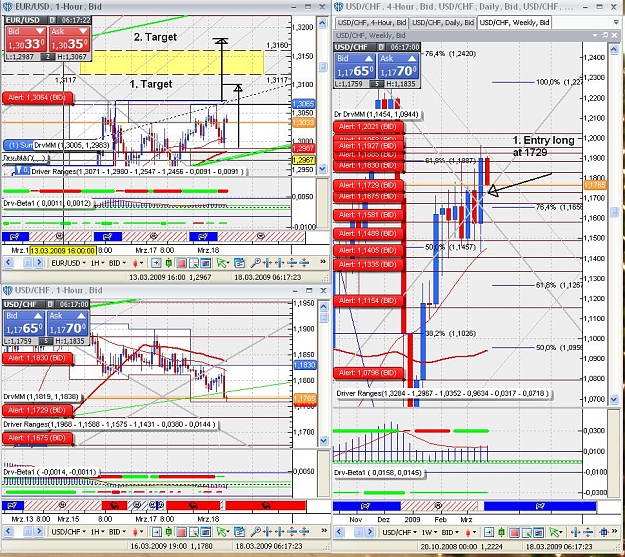Click USD/CHF Ask 1,1770 button in weekly chart
Screen dimensions: 625x557
coord(398,67)
